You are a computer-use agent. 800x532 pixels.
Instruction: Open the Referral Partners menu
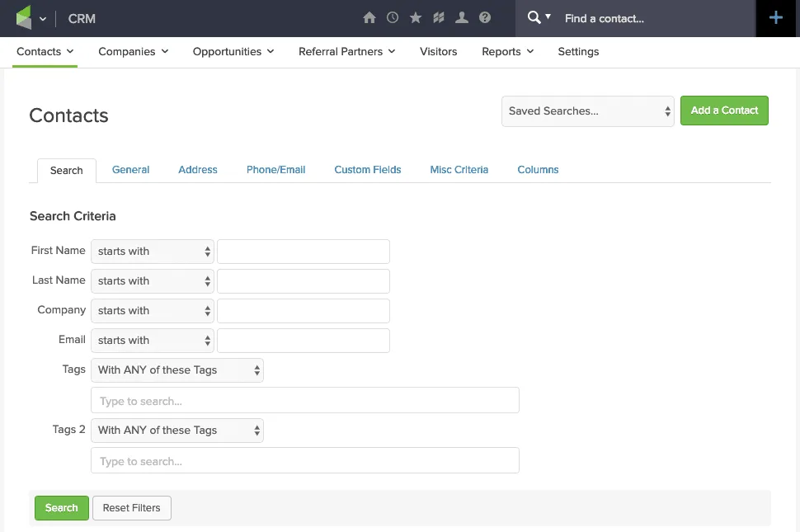(x=346, y=52)
